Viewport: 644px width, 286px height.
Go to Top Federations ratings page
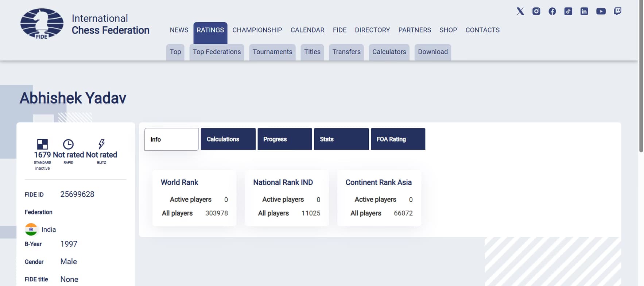click(217, 52)
